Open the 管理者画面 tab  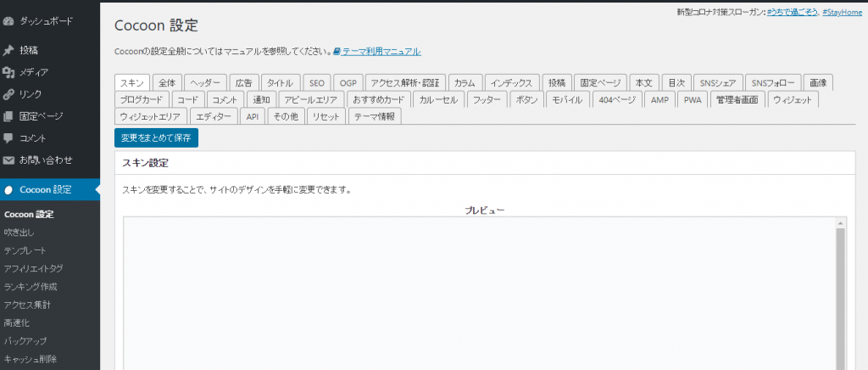[737, 100]
